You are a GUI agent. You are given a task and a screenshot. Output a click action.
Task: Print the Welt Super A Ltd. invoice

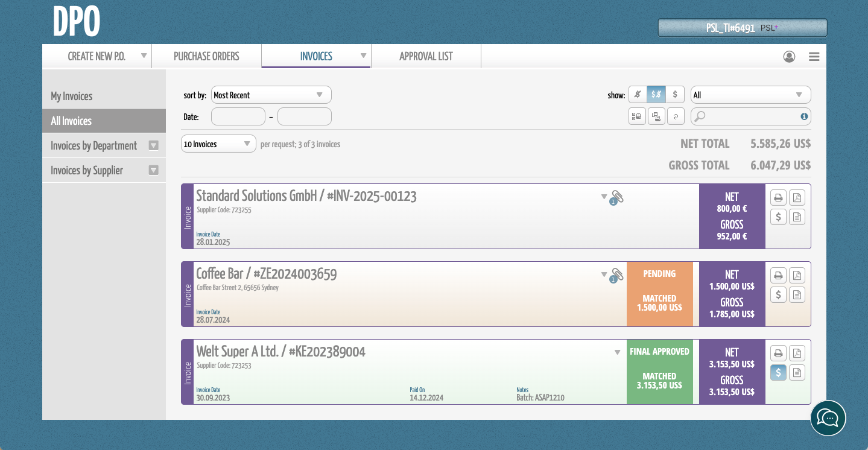[779, 353]
